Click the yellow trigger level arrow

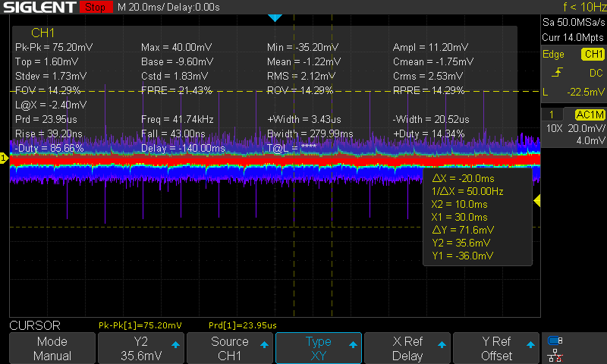[537, 200]
